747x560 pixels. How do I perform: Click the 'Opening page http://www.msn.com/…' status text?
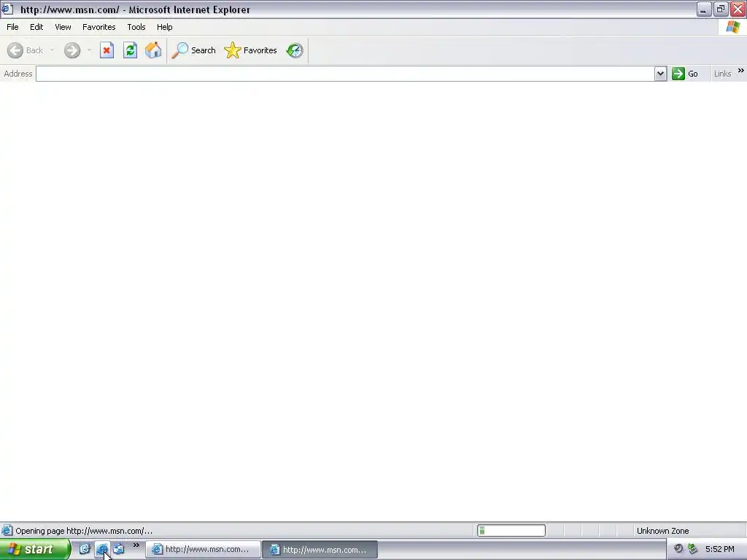(x=84, y=531)
